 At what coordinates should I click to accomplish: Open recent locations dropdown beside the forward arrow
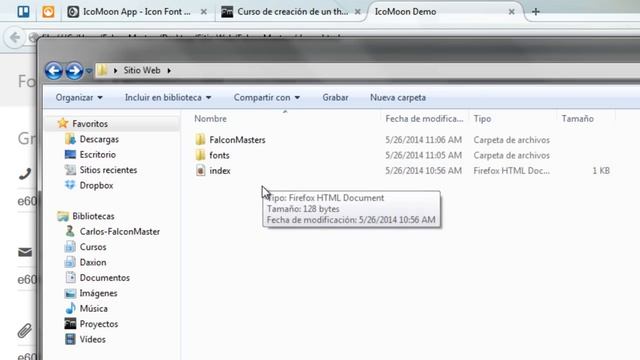click(x=89, y=71)
